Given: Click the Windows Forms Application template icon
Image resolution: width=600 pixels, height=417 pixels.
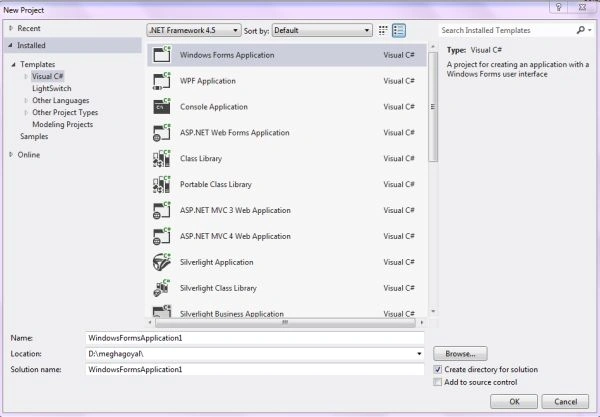Looking at the screenshot, I should [162, 54].
